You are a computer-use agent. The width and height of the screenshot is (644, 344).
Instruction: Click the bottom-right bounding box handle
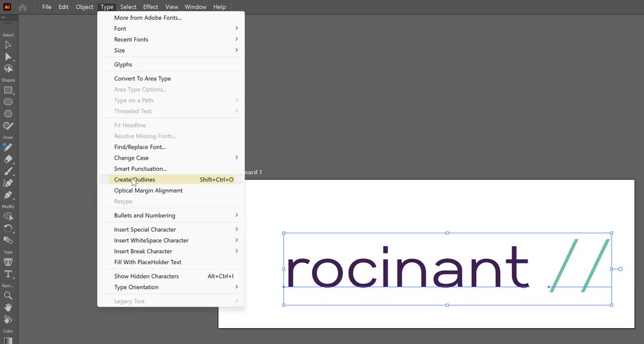[612, 305]
